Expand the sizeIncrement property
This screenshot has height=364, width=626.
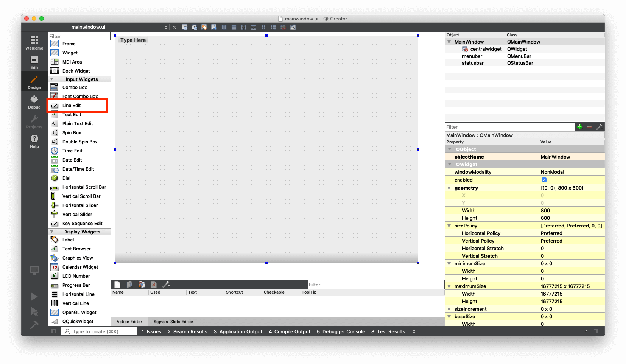tap(449, 309)
